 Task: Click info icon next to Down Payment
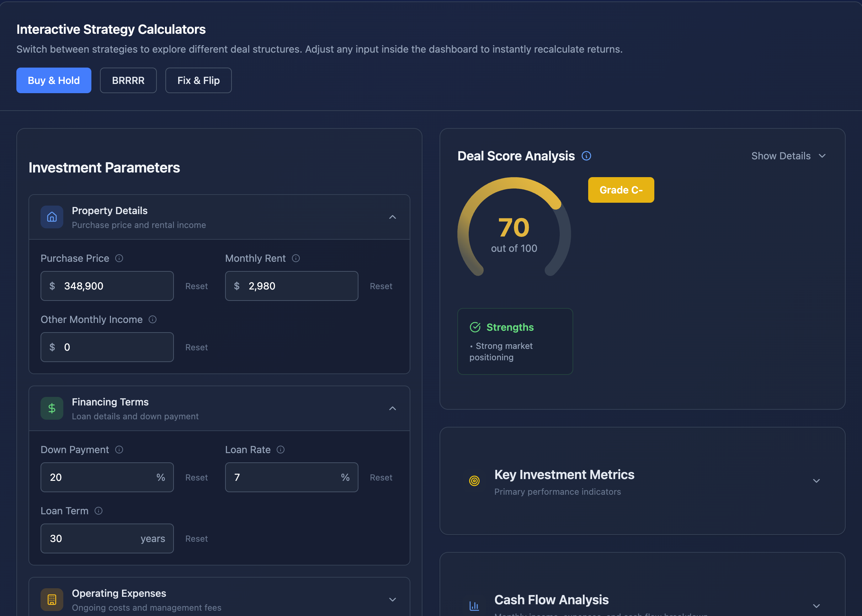tap(119, 450)
